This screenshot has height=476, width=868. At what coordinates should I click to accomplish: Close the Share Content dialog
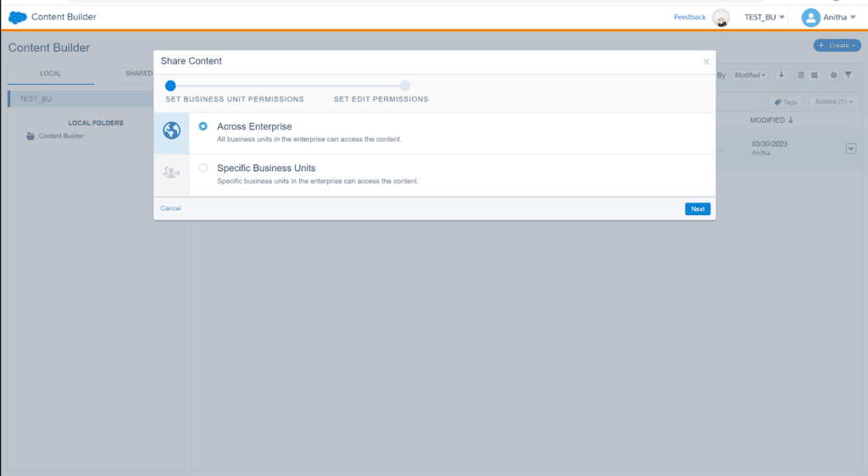click(706, 62)
